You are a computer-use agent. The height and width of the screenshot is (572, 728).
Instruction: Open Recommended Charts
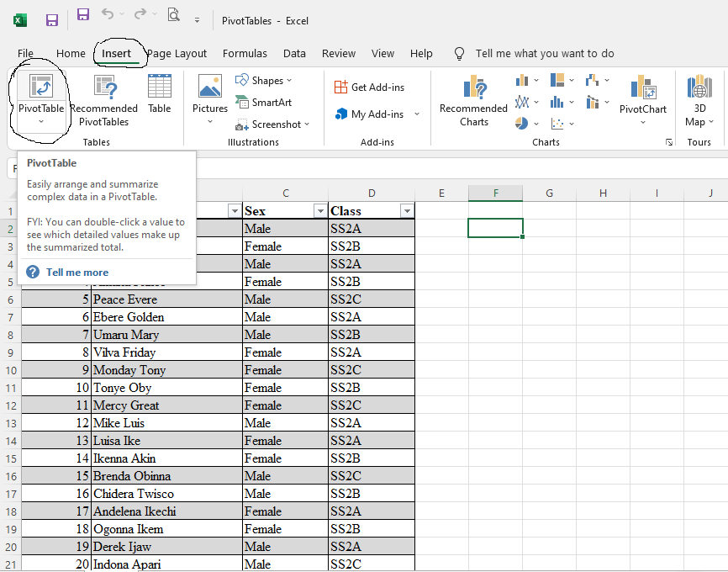pyautogui.click(x=473, y=100)
